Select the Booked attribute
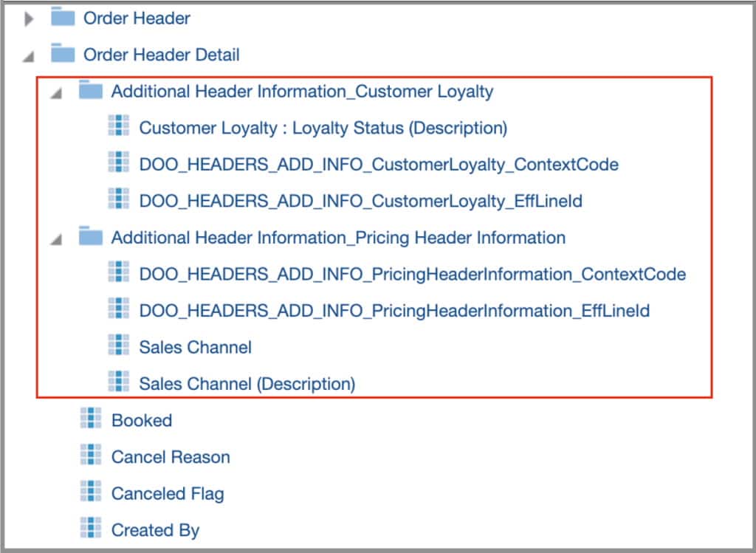 pos(141,420)
